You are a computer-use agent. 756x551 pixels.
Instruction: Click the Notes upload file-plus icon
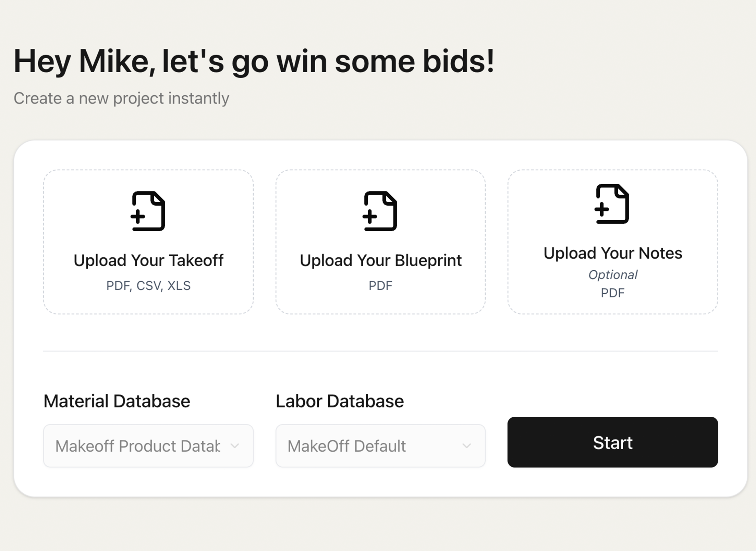[x=612, y=204]
